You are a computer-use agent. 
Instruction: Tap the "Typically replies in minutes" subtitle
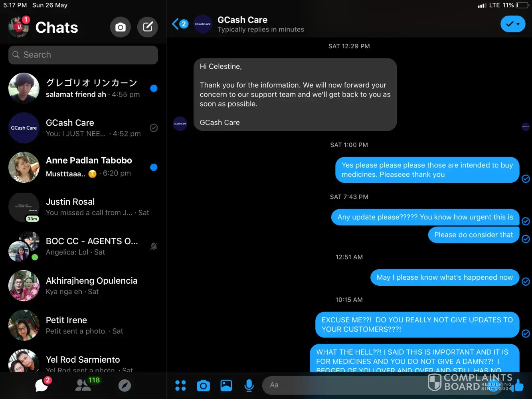coord(261,30)
